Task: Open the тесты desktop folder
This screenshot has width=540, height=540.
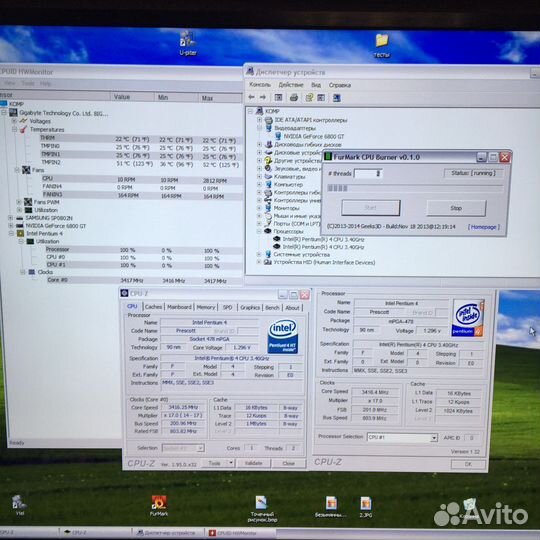Action: 382,45
